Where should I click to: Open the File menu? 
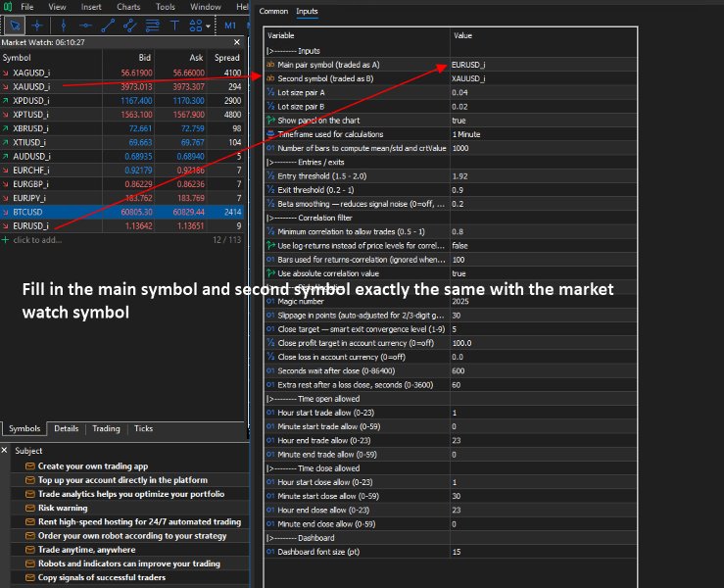[27, 7]
